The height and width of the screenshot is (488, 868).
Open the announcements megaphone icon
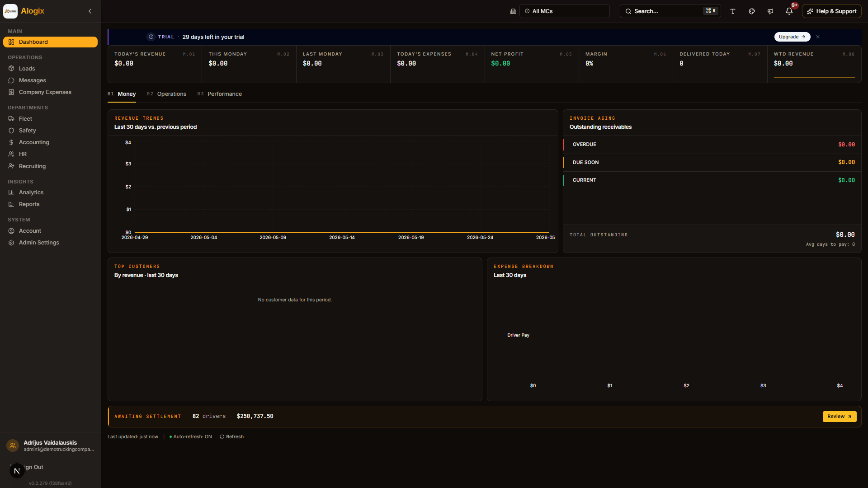(770, 11)
